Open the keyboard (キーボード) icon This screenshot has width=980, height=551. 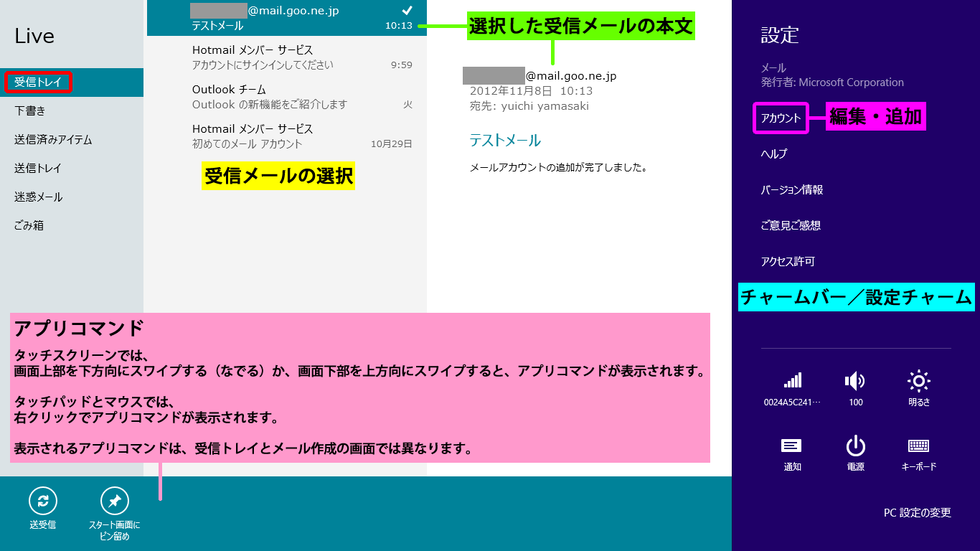click(x=918, y=446)
